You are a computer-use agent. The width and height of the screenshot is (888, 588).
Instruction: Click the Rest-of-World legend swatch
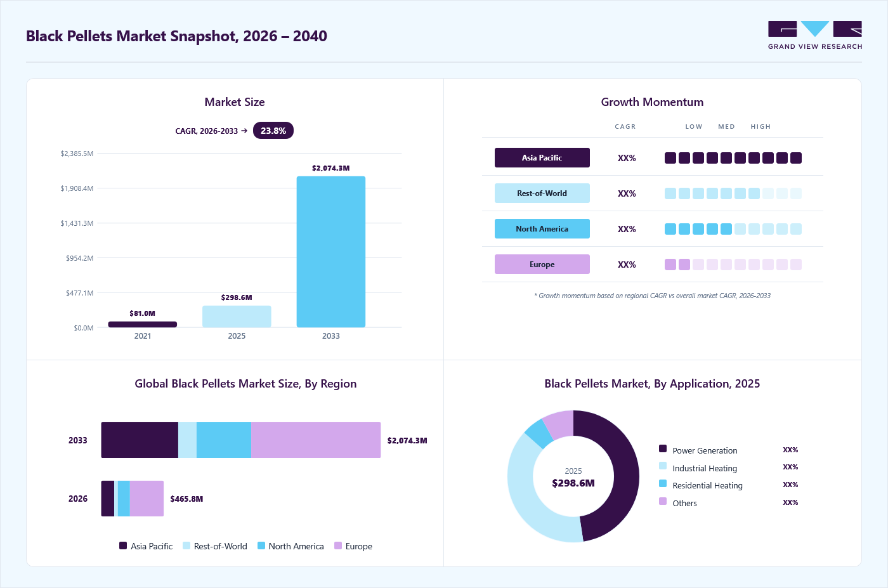(x=186, y=546)
